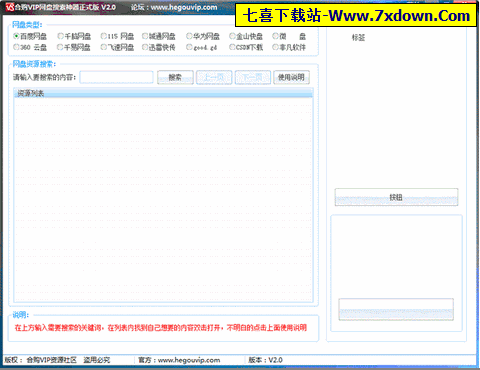Go to next page with 下一页

tap(253, 77)
